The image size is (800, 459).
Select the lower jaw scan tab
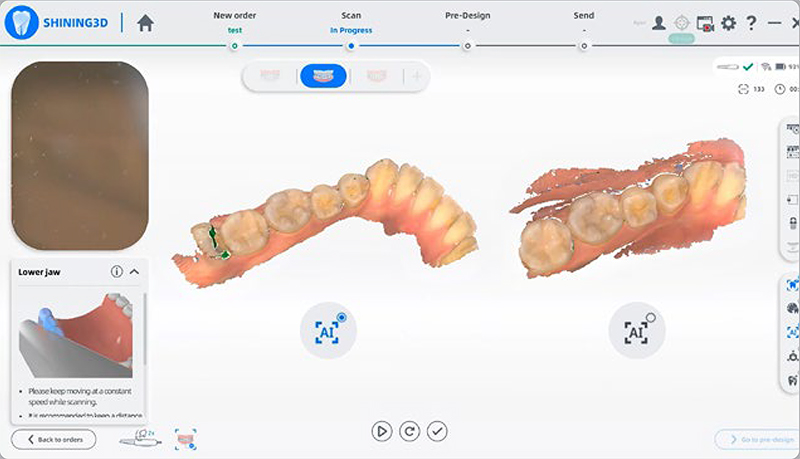[x=323, y=76]
